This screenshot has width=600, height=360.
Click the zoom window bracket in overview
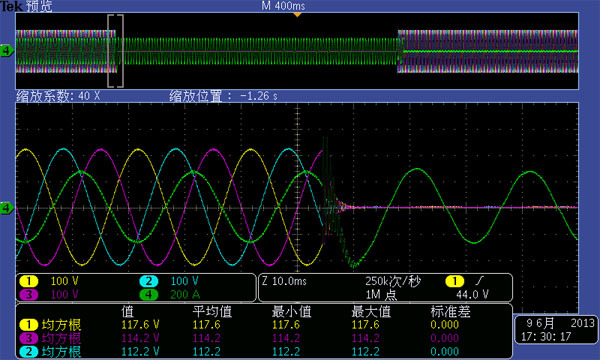click(116, 51)
